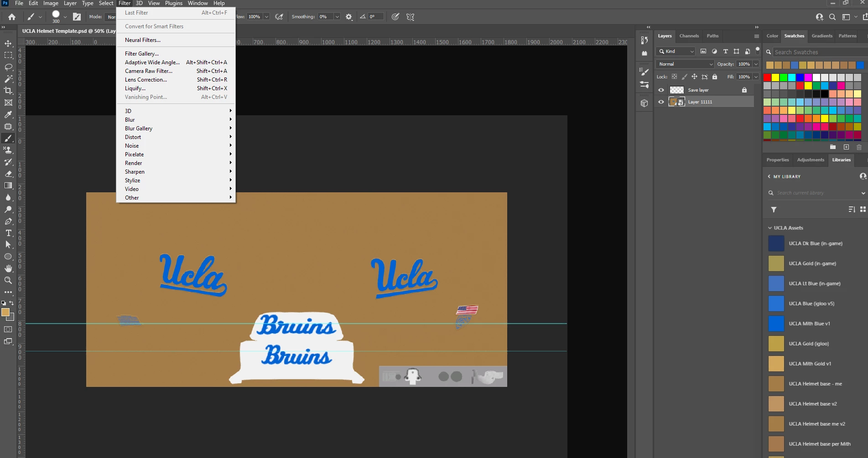
Task: Click the foreground color swatch
Action: tap(5, 312)
